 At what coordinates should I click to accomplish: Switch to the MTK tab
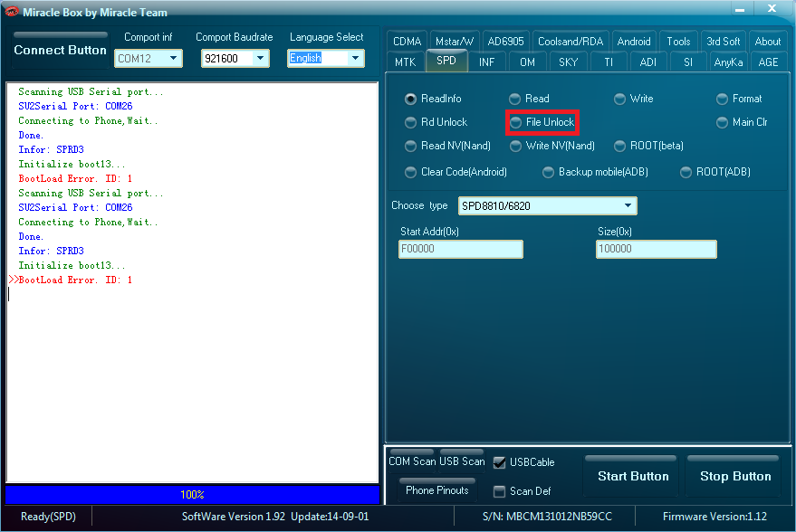(405, 62)
